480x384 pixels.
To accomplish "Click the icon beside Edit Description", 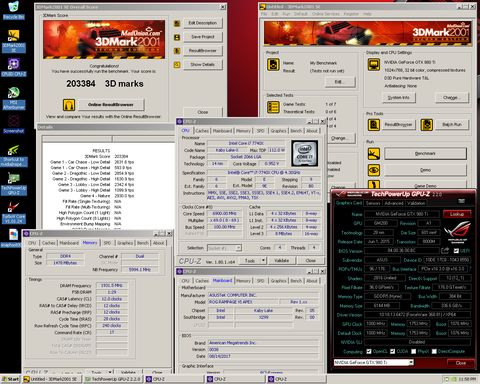I will click(x=177, y=23).
